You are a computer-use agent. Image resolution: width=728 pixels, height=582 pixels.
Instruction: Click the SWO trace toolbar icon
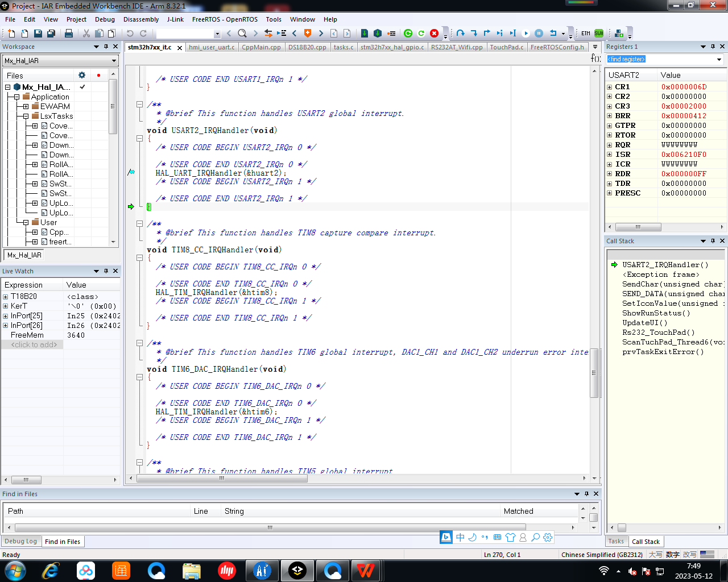click(x=599, y=33)
